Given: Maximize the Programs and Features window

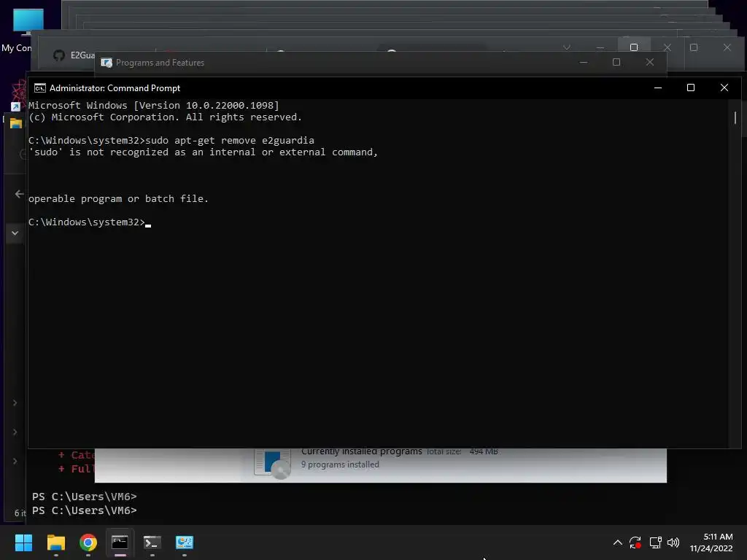Looking at the screenshot, I should coord(616,63).
